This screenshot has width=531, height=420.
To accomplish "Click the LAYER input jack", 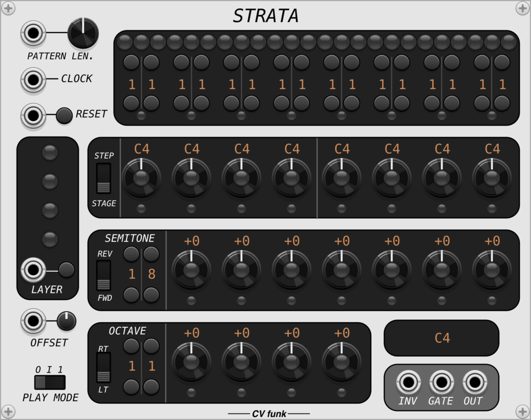I will [34, 270].
